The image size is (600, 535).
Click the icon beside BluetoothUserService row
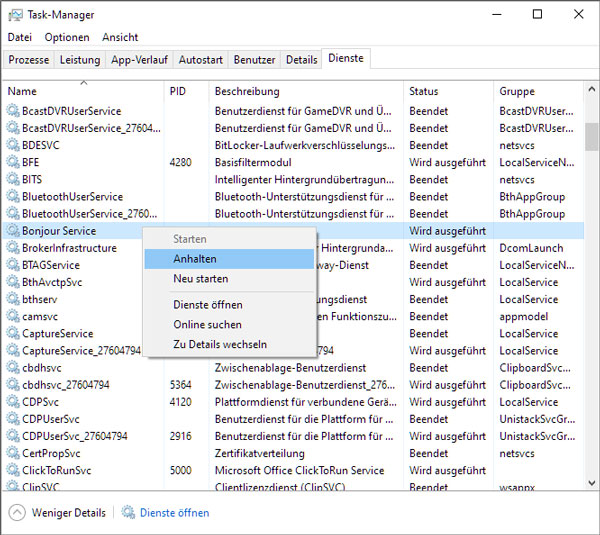coord(13,197)
